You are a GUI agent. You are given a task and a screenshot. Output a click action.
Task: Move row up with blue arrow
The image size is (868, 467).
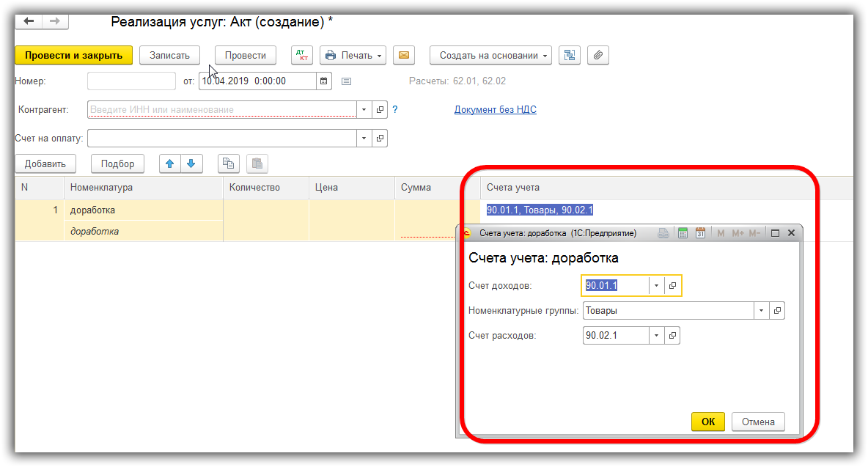pos(170,163)
